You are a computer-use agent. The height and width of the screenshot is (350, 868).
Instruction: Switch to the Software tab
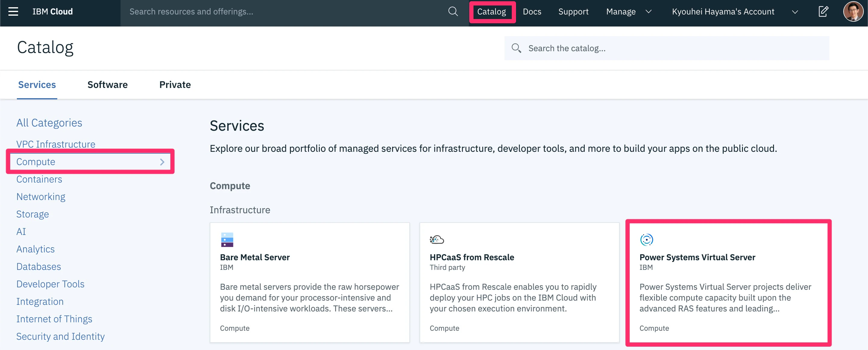pyautogui.click(x=108, y=85)
